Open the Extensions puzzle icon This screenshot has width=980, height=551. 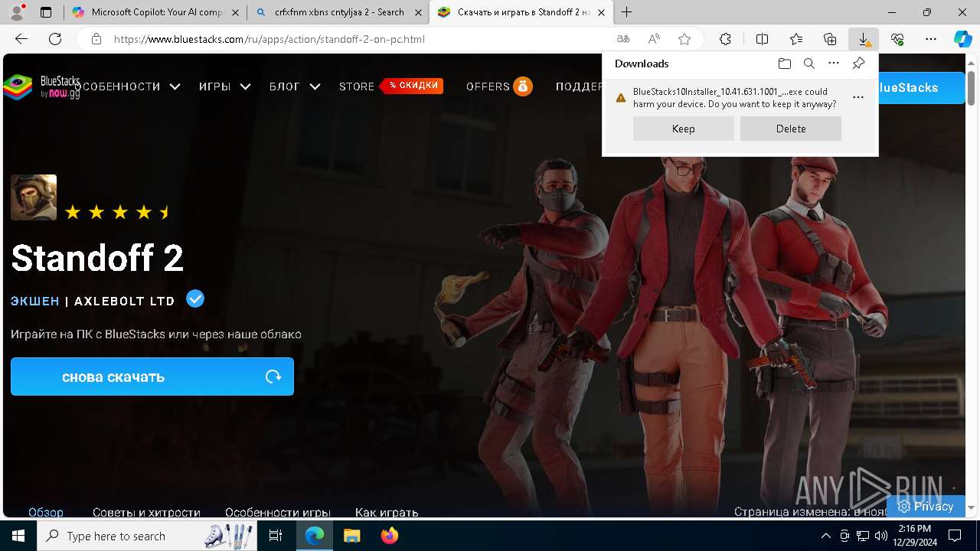coord(725,39)
